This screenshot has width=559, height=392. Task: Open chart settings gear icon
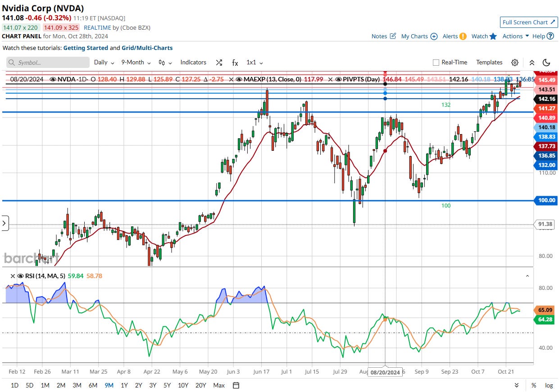coord(515,63)
